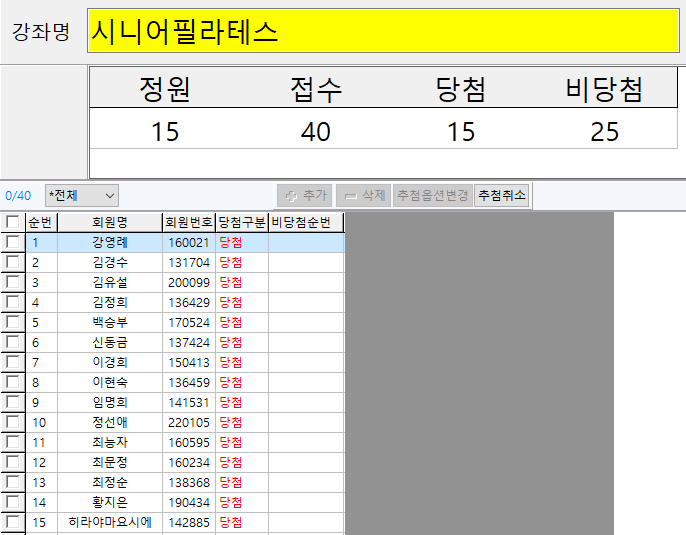Check the box for row 김정희

tap(13, 302)
